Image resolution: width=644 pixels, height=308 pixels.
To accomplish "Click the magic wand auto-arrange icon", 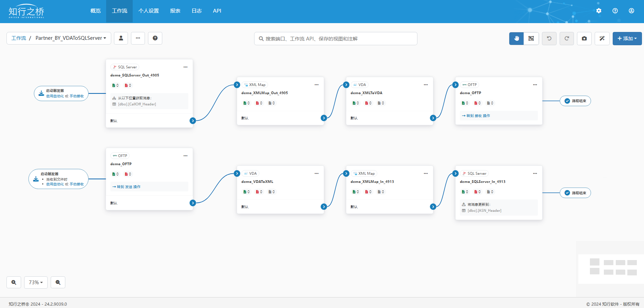I will (x=602, y=38).
